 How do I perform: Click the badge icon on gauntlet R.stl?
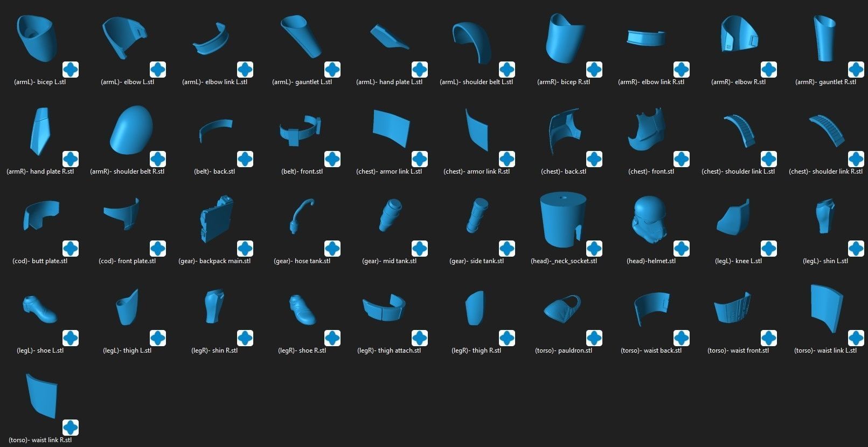[856, 70]
